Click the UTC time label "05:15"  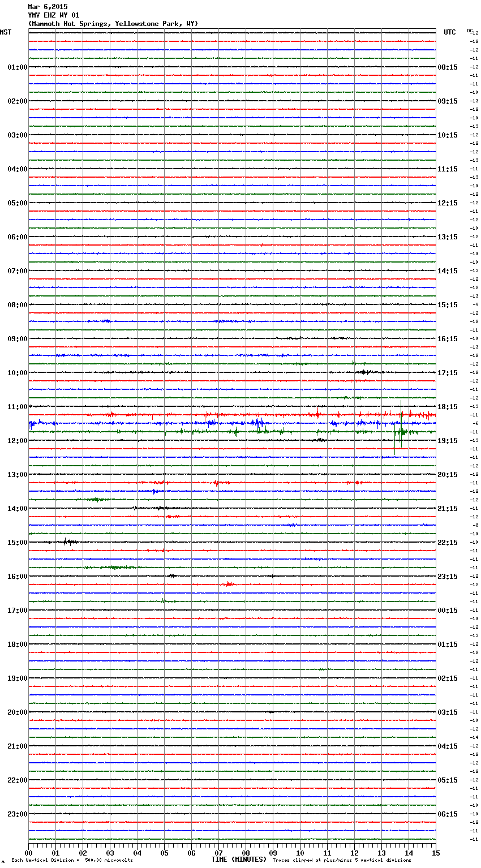coord(448,780)
